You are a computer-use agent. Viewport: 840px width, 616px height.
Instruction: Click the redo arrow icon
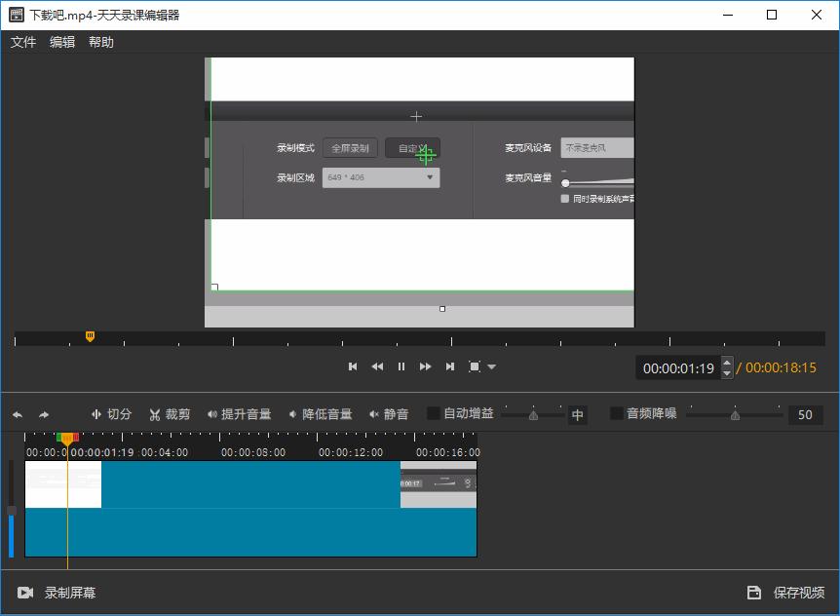44,414
